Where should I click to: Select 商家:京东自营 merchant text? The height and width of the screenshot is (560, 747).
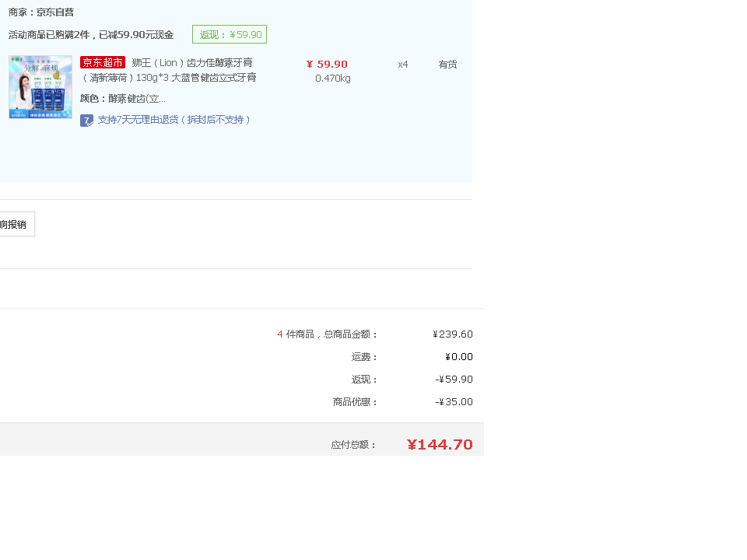coord(41,12)
